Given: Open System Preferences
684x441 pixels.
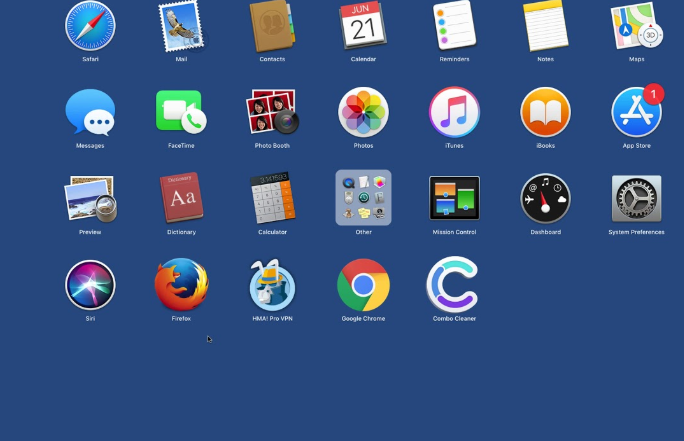Looking at the screenshot, I should click(636, 198).
